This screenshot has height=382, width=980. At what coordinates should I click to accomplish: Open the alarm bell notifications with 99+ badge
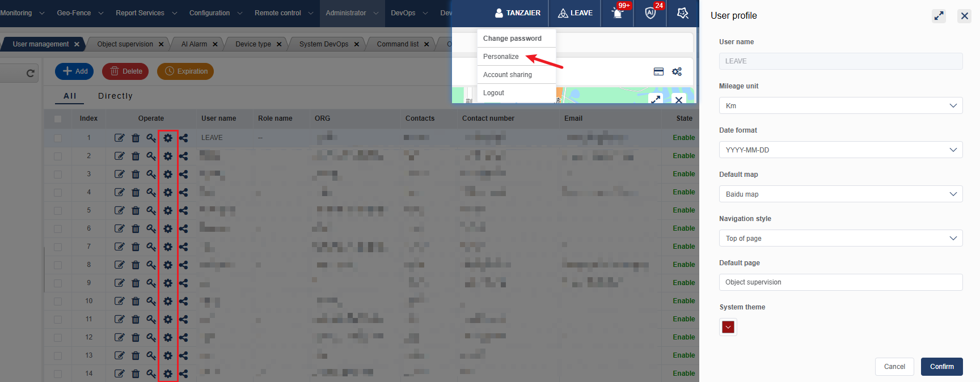tap(618, 13)
